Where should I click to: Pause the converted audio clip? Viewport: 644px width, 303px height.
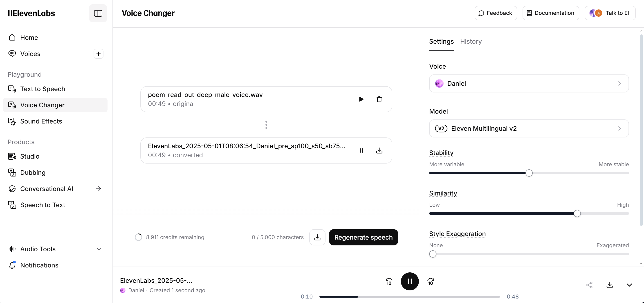(361, 150)
